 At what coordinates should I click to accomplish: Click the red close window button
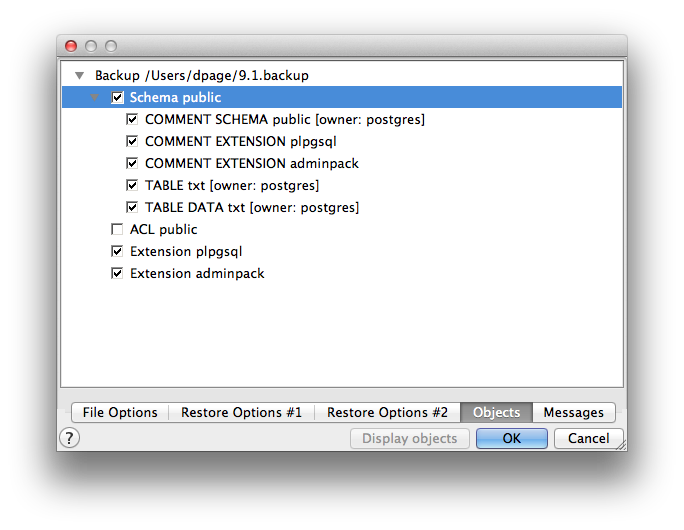pyautogui.click(x=71, y=46)
